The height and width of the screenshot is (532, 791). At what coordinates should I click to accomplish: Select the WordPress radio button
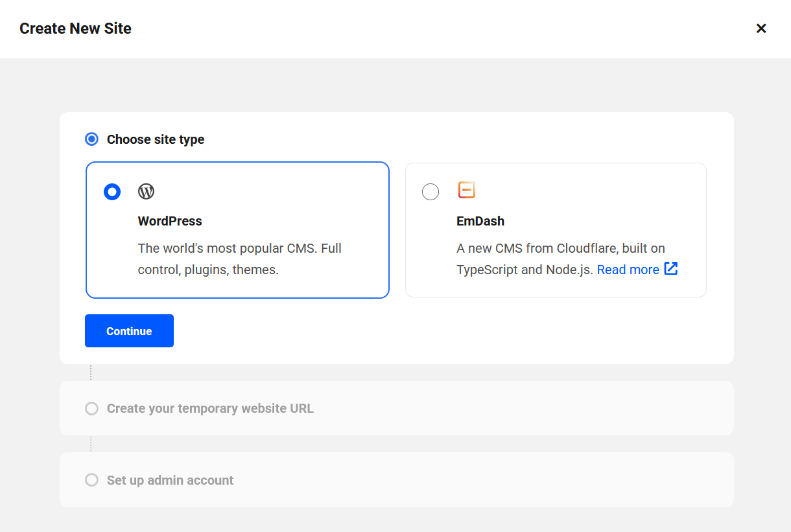[112, 192]
